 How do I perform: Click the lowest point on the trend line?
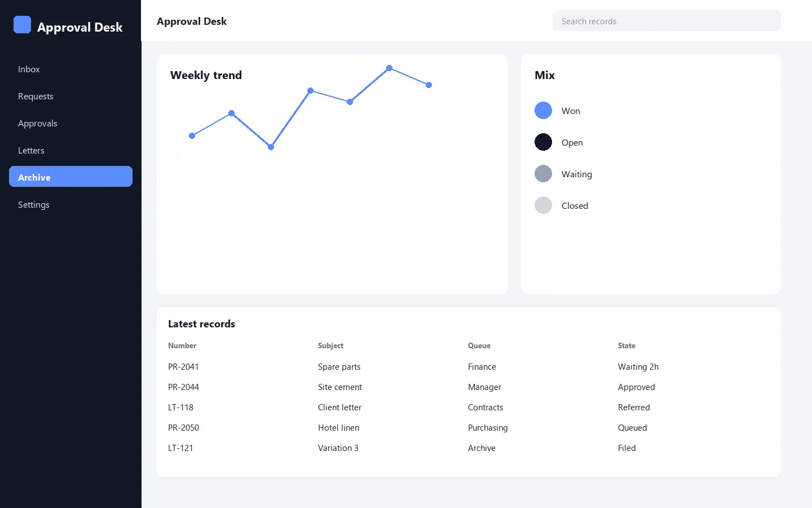click(271, 147)
